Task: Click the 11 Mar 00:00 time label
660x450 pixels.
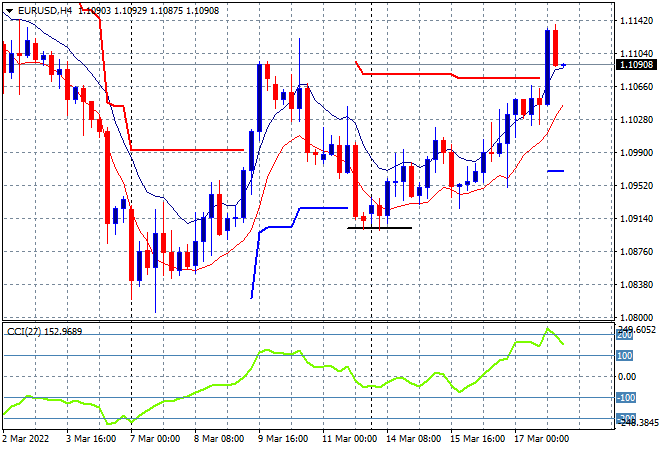Action: point(349,439)
